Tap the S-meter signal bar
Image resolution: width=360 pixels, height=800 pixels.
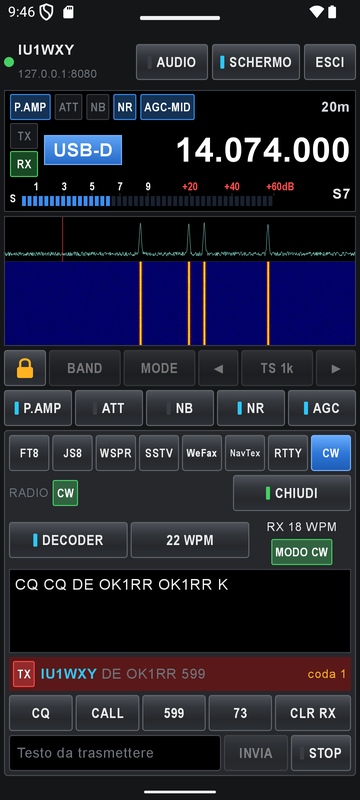coord(147,201)
